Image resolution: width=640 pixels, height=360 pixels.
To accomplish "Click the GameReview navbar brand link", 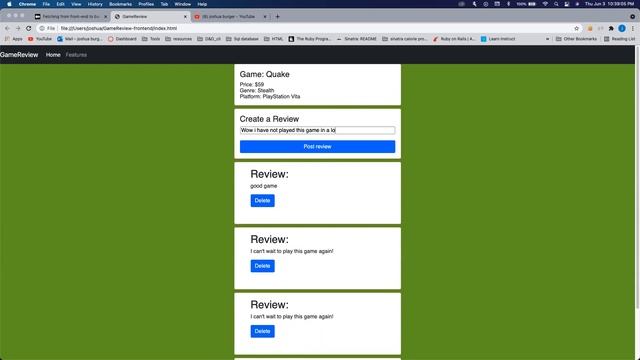I will (x=19, y=55).
